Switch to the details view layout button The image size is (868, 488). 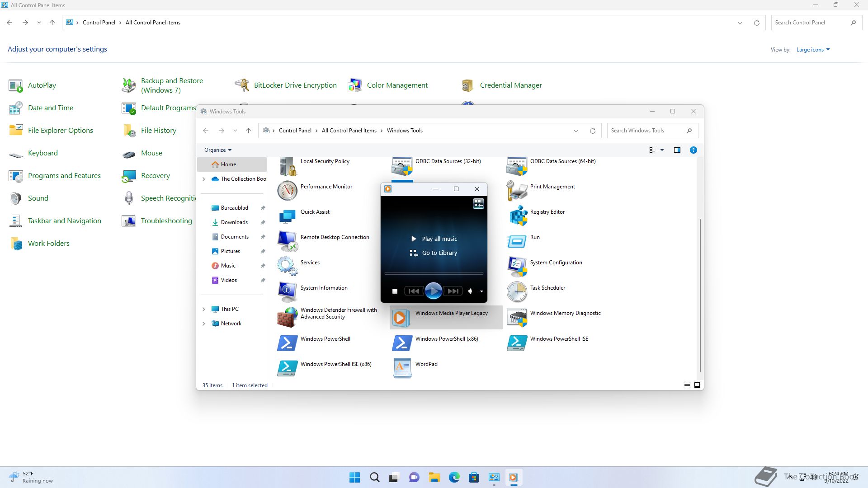[687, 385]
